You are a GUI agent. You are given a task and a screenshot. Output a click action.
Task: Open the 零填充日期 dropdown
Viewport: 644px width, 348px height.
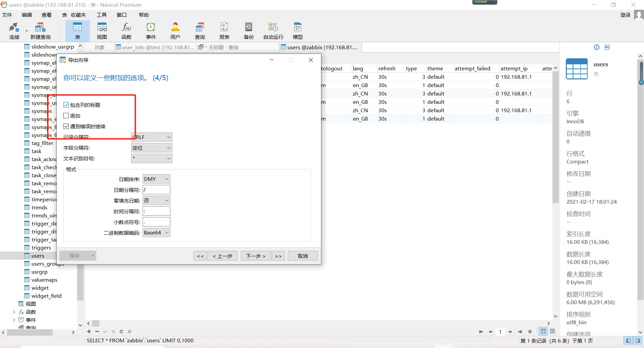tap(156, 200)
